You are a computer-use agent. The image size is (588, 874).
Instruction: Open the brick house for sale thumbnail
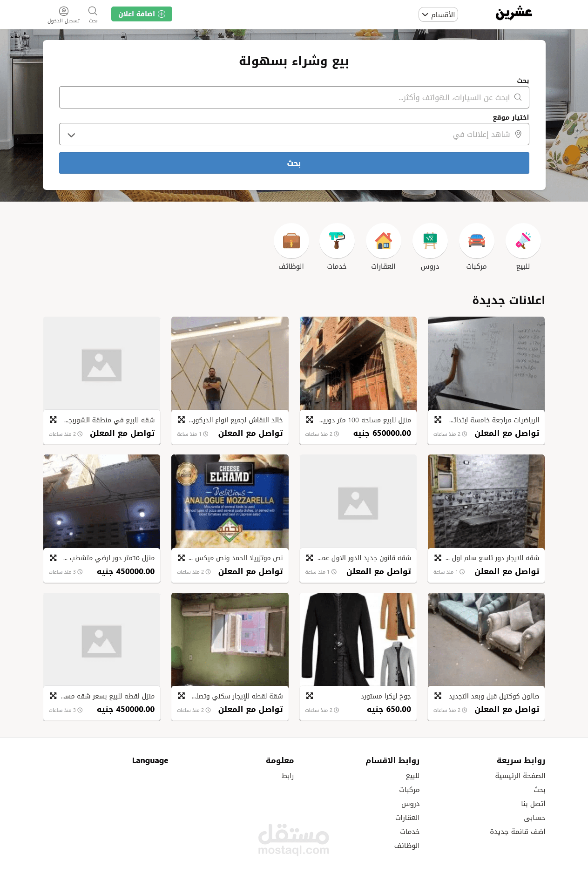coord(358,363)
